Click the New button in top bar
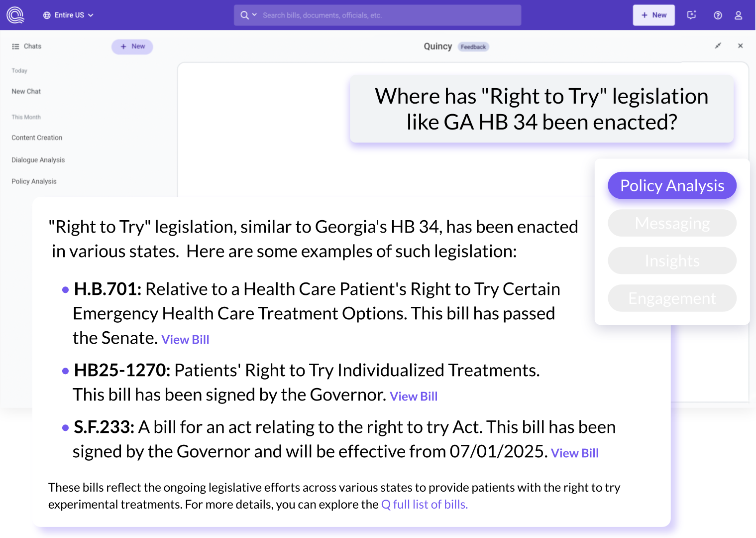 pyautogui.click(x=653, y=15)
